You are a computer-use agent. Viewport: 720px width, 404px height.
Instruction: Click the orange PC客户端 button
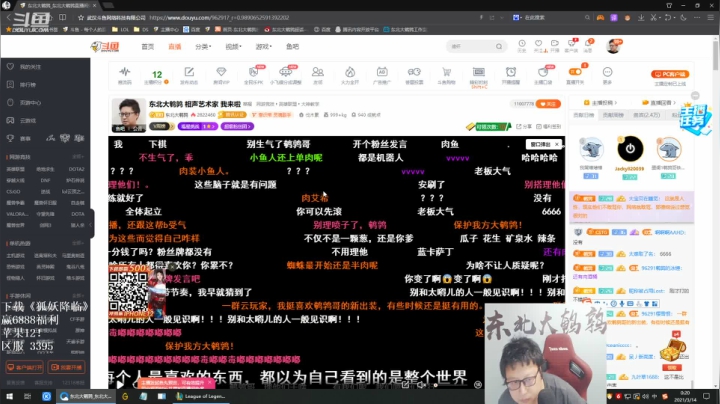(670, 74)
